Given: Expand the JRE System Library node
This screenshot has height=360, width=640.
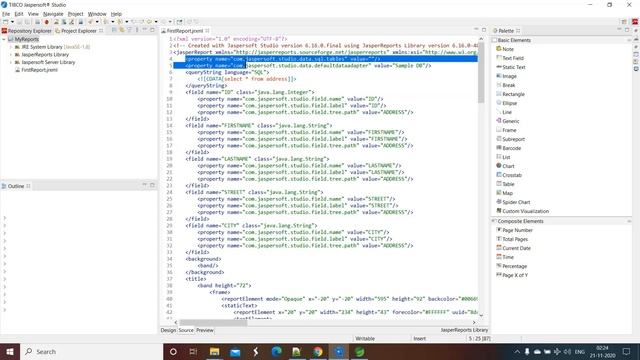Looking at the screenshot, I should pos(11,47).
